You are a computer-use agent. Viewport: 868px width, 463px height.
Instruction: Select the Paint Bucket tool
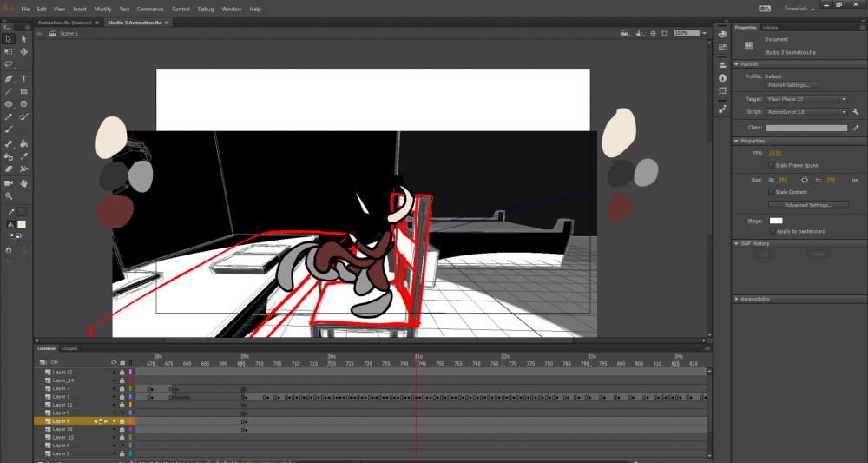click(x=23, y=144)
